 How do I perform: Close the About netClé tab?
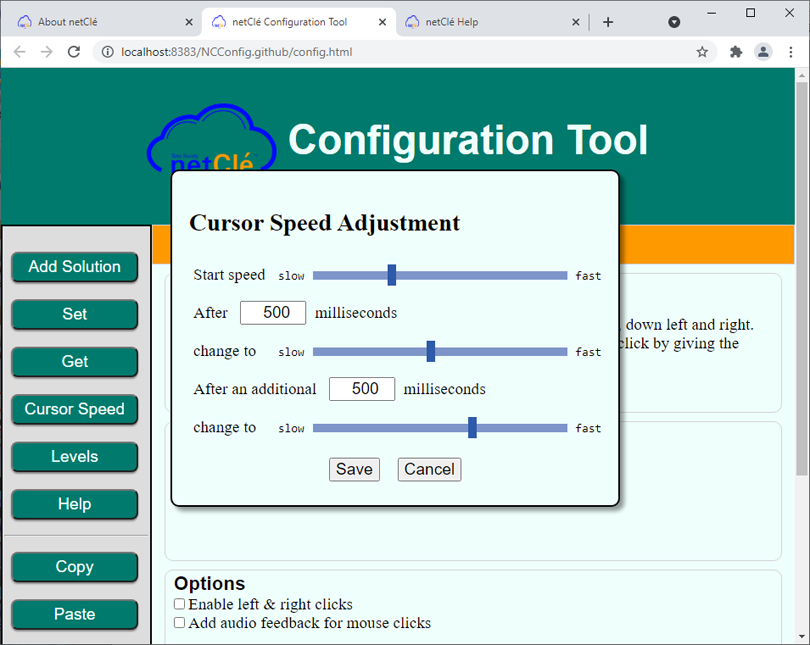(x=189, y=22)
